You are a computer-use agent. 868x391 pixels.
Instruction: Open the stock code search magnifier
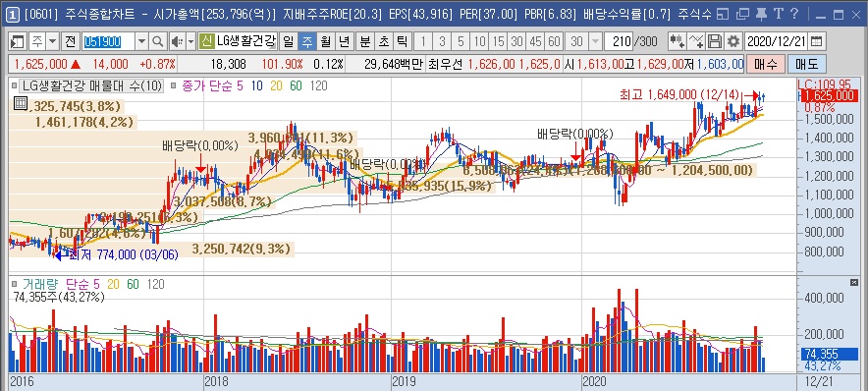(x=158, y=41)
